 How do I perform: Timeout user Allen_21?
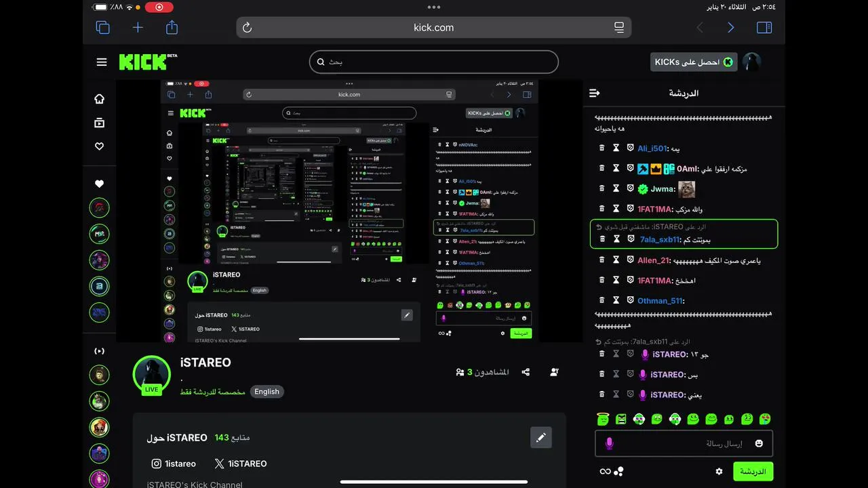click(616, 260)
